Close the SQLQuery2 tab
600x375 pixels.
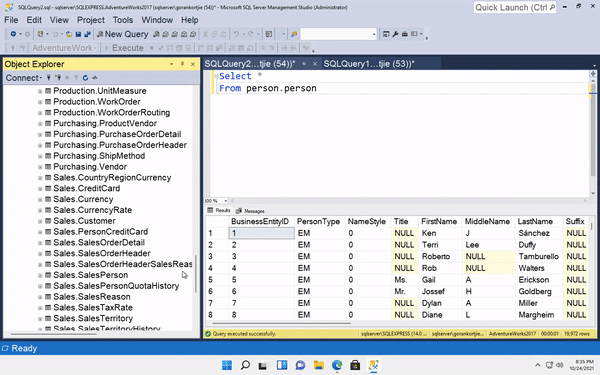pos(315,64)
